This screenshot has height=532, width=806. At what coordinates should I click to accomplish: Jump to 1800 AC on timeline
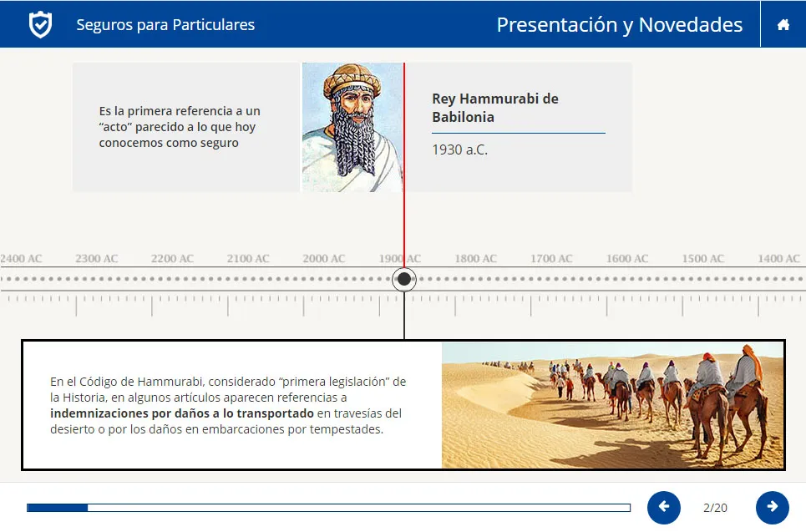click(x=475, y=259)
